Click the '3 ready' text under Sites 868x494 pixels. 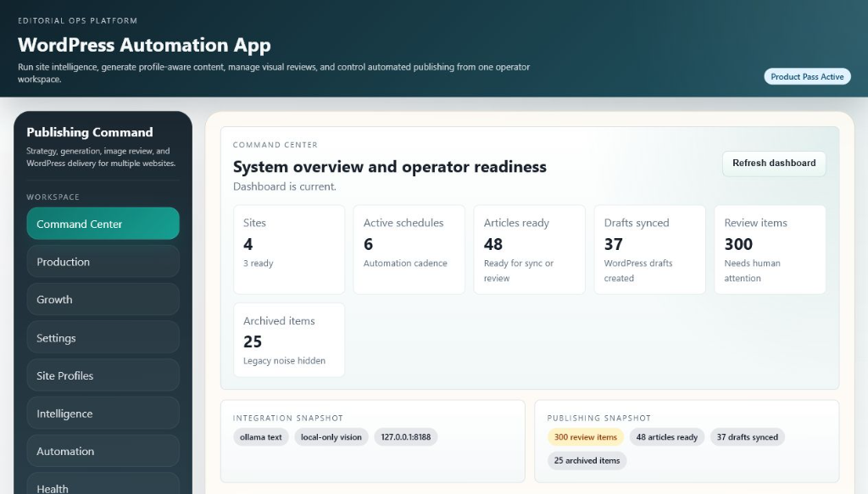point(259,264)
